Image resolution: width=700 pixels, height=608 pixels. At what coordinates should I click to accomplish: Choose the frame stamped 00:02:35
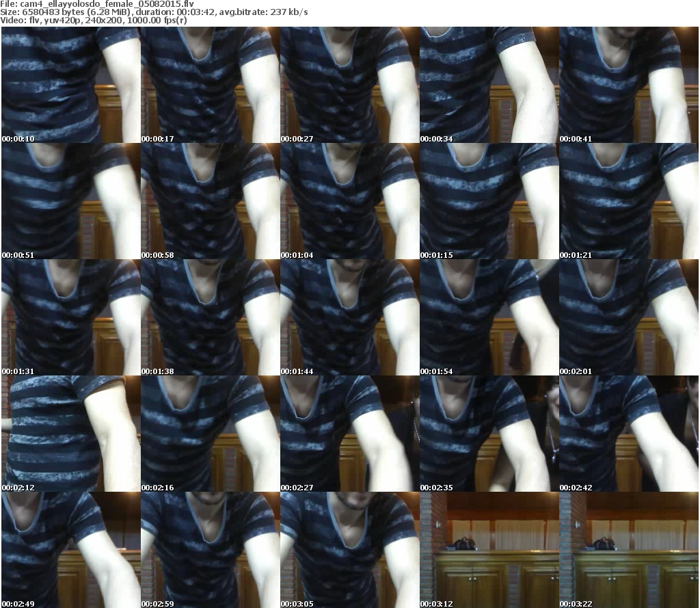[x=489, y=434]
